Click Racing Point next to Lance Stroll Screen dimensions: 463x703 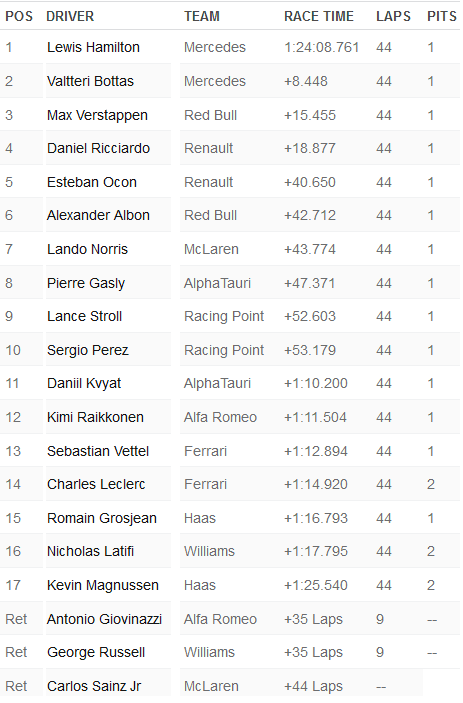click(224, 317)
